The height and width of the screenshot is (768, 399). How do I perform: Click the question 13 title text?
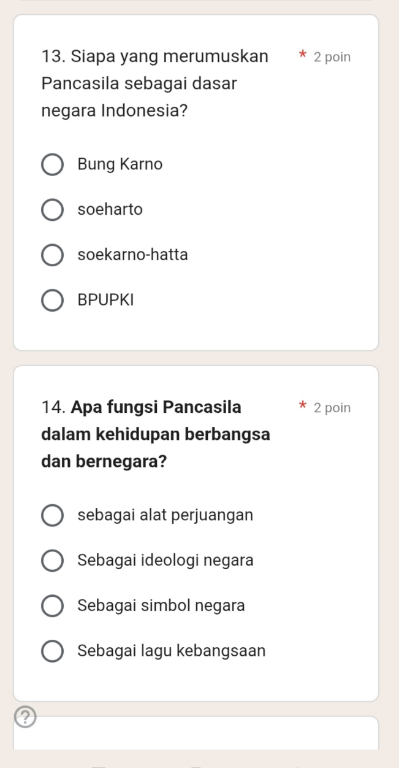point(155,84)
